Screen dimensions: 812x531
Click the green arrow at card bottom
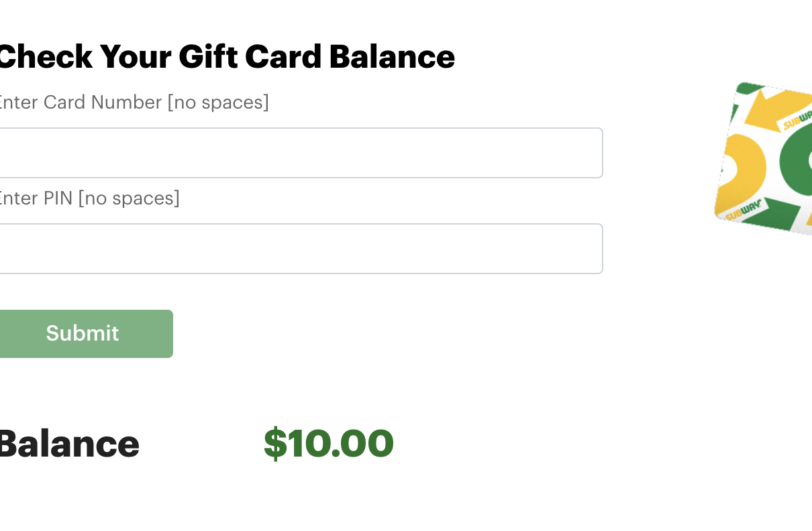point(780,213)
